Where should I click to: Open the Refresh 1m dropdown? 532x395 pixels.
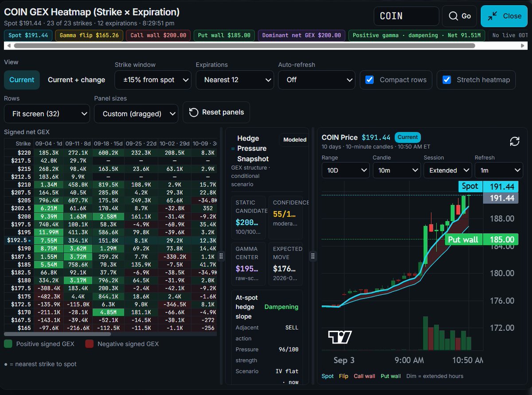click(499, 170)
